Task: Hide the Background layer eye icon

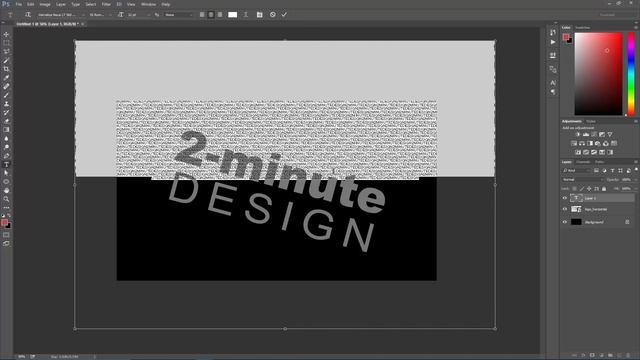Action: [x=565, y=222]
